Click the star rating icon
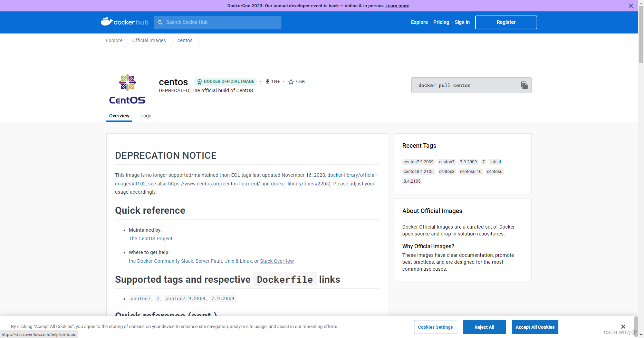644x338 pixels. [291, 82]
